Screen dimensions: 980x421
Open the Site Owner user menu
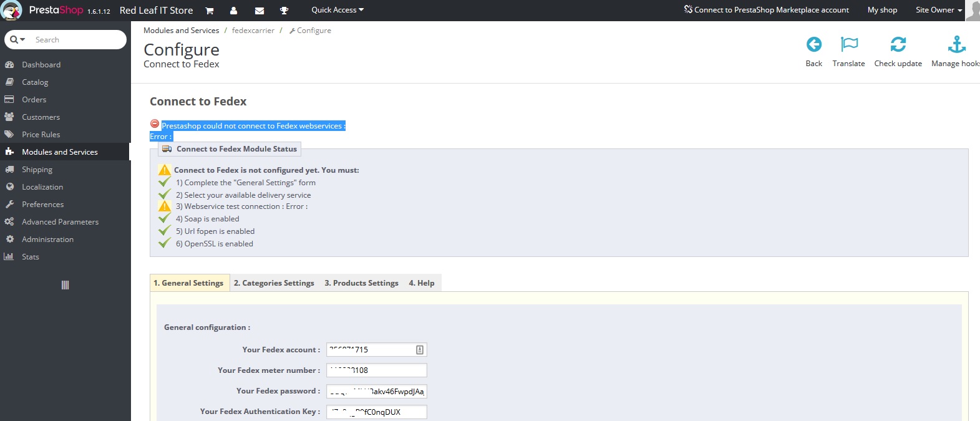click(x=939, y=10)
